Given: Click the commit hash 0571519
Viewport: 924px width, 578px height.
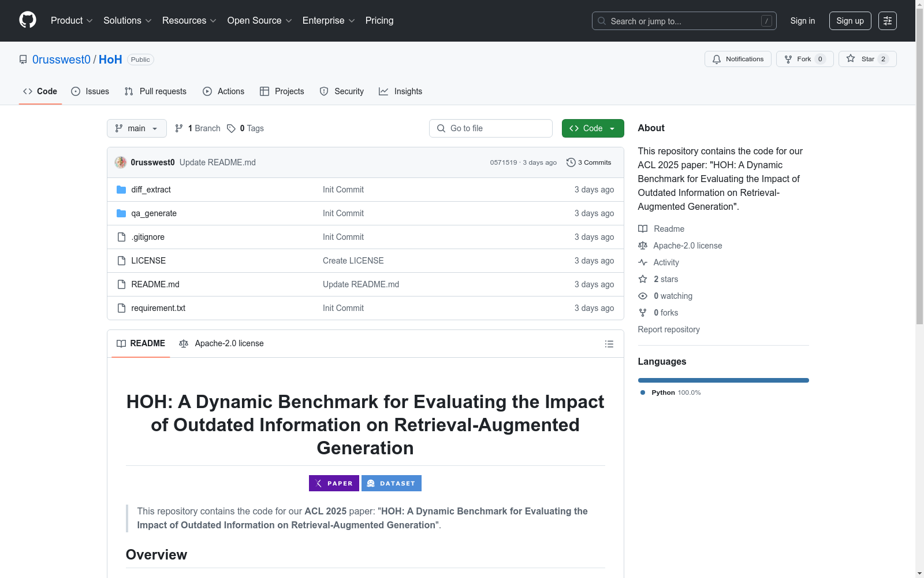Looking at the screenshot, I should point(504,162).
